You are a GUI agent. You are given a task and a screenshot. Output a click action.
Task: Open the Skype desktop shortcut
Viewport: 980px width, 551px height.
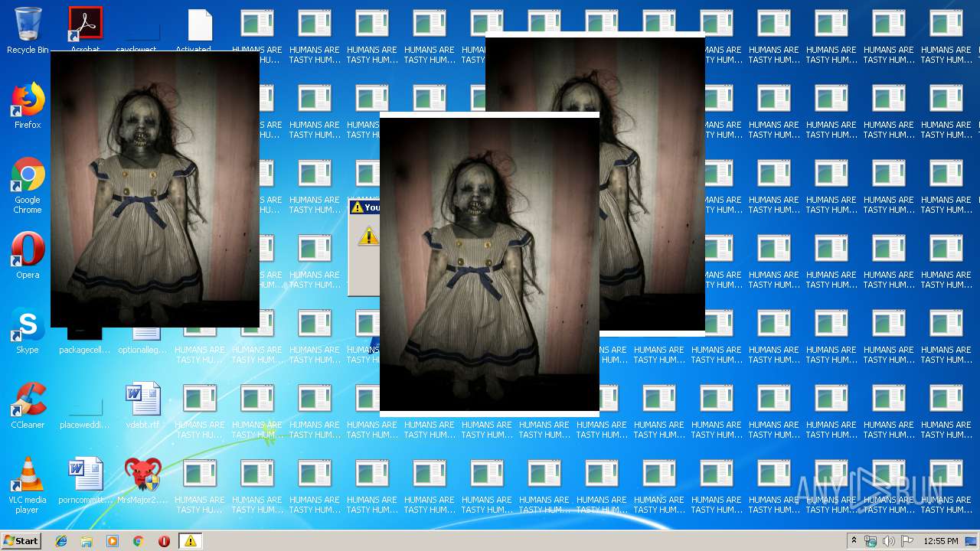(x=28, y=331)
